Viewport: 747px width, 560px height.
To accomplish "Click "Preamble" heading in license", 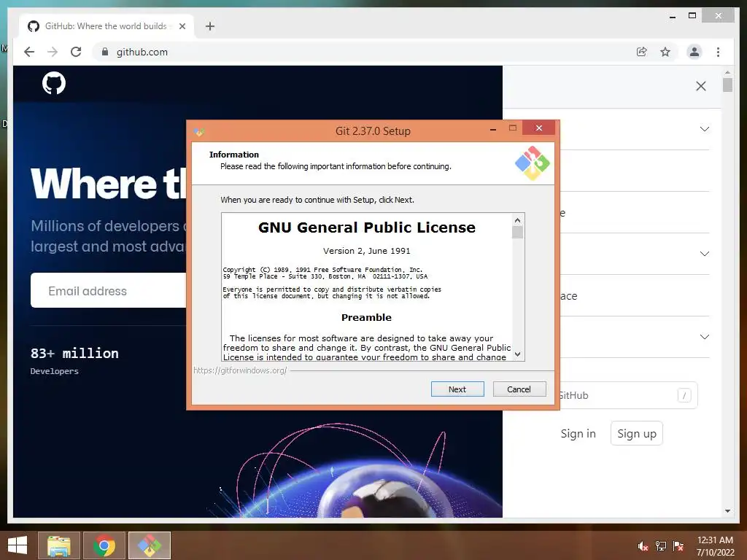I will pyautogui.click(x=366, y=318).
